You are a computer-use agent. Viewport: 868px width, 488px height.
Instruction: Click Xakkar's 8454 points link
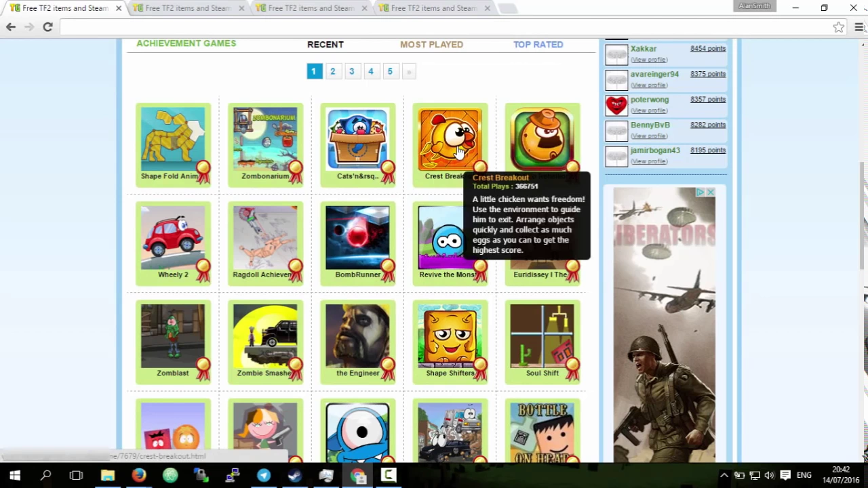[708, 49]
